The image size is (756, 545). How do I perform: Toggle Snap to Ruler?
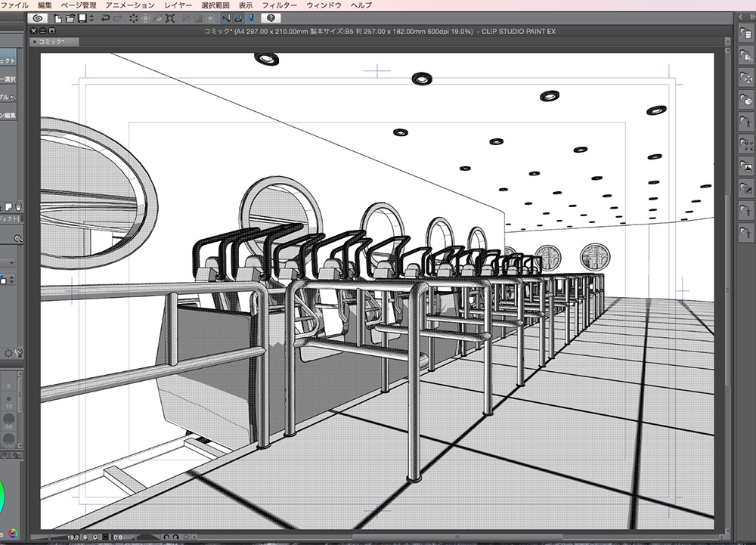point(226,18)
